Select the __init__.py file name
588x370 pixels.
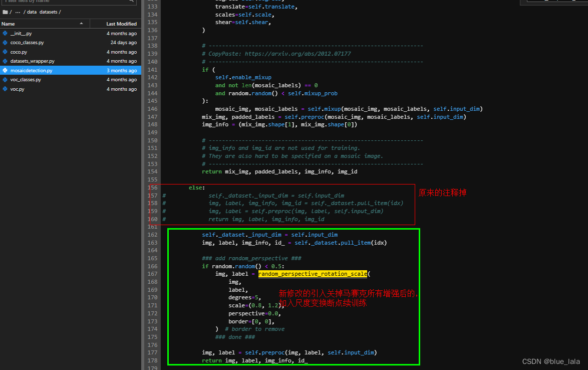(x=21, y=34)
